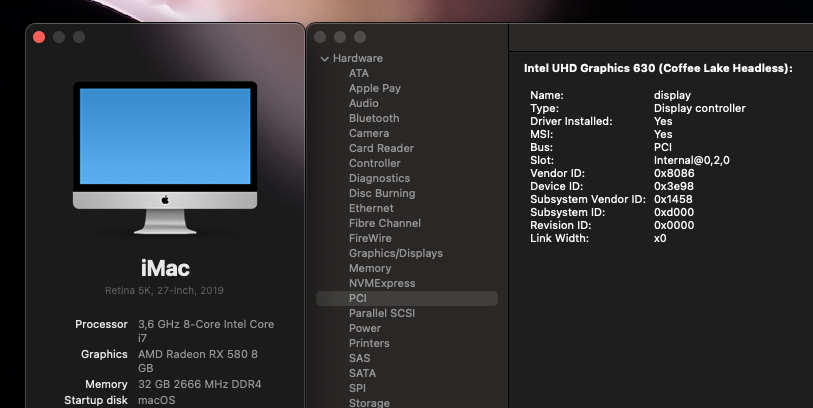Viewport: 813px width, 408px height.
Task: Open Bluetooth information
Action: coord(374,118)
